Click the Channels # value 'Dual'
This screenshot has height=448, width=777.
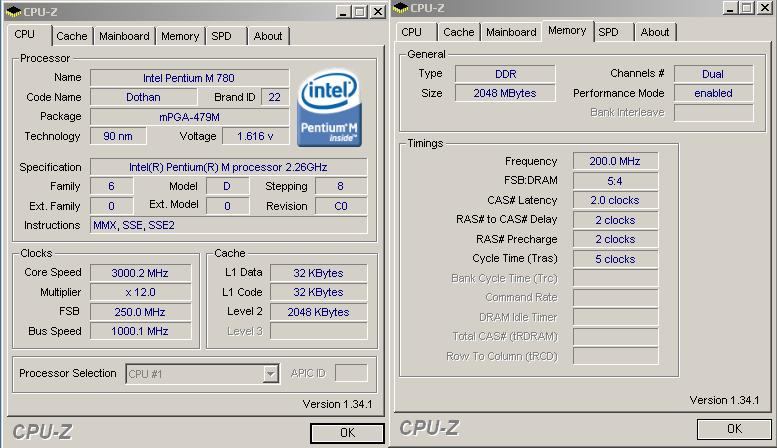click(x=714, y=74)
